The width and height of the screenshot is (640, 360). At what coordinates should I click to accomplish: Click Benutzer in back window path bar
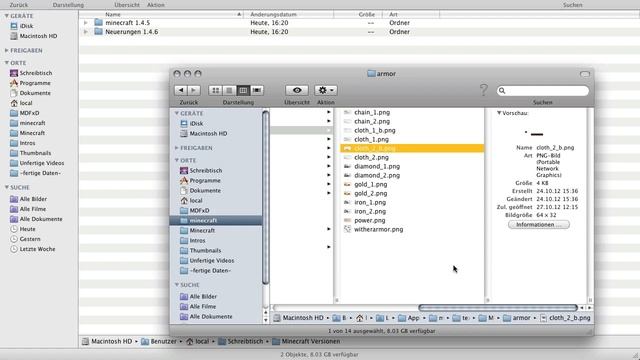159,341
